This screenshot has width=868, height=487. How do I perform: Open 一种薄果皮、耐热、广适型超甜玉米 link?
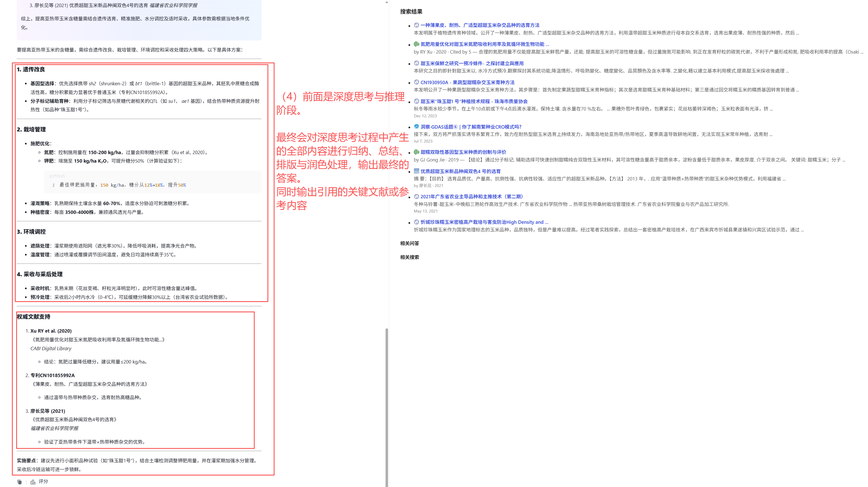[480, 25]
